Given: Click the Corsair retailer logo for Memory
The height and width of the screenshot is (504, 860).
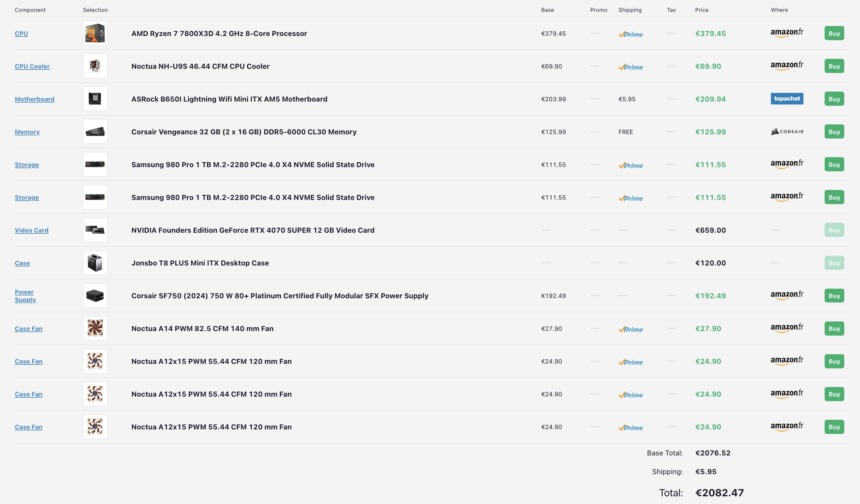Looking at the screenshot, I should coord(787,132).
